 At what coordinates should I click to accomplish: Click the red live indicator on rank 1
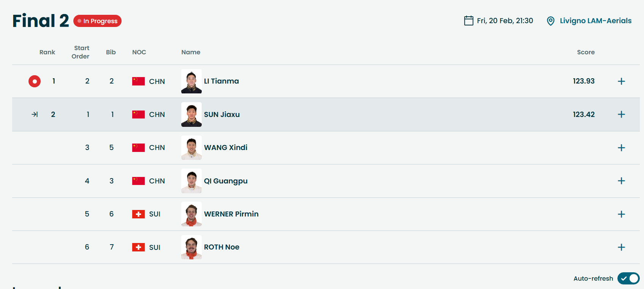pos(35,81)
